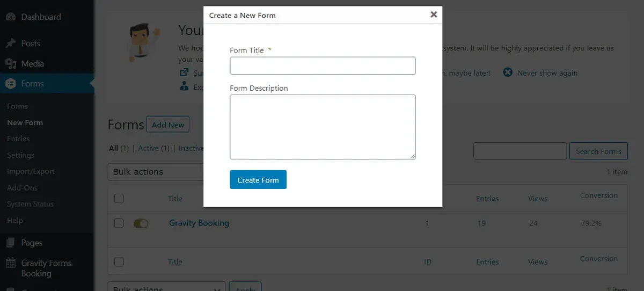Click the Forms sidebar icon

(11, 84)
